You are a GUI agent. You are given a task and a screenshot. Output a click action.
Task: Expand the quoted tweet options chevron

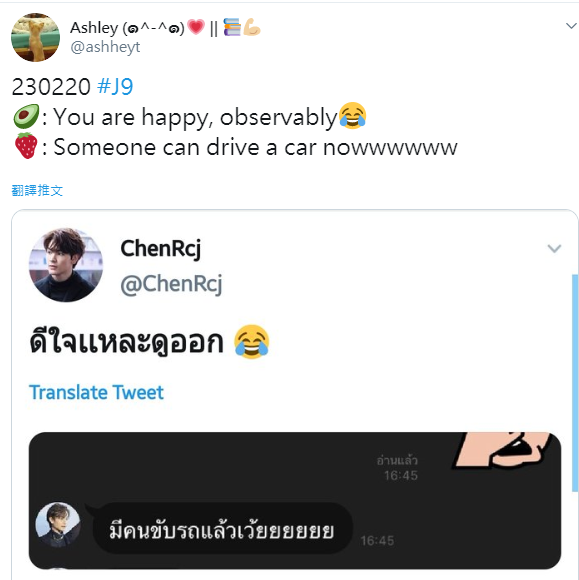(554, 248)
